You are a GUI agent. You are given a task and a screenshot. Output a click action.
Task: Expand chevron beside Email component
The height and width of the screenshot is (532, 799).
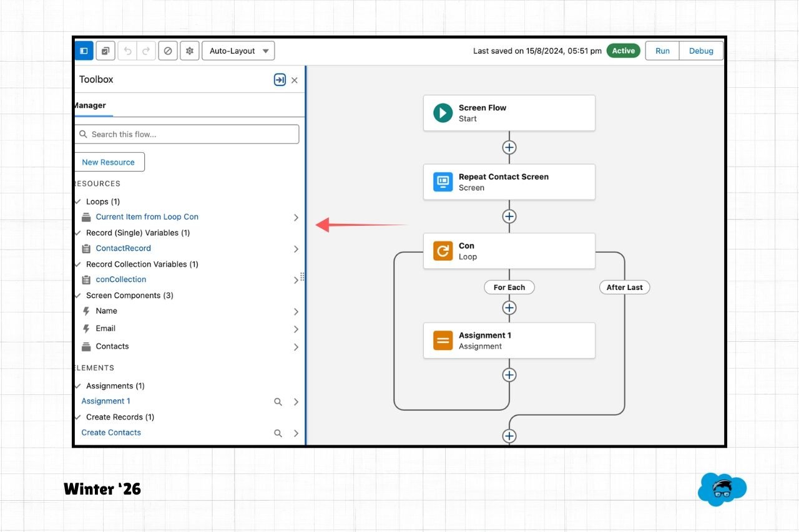(296, 329)
